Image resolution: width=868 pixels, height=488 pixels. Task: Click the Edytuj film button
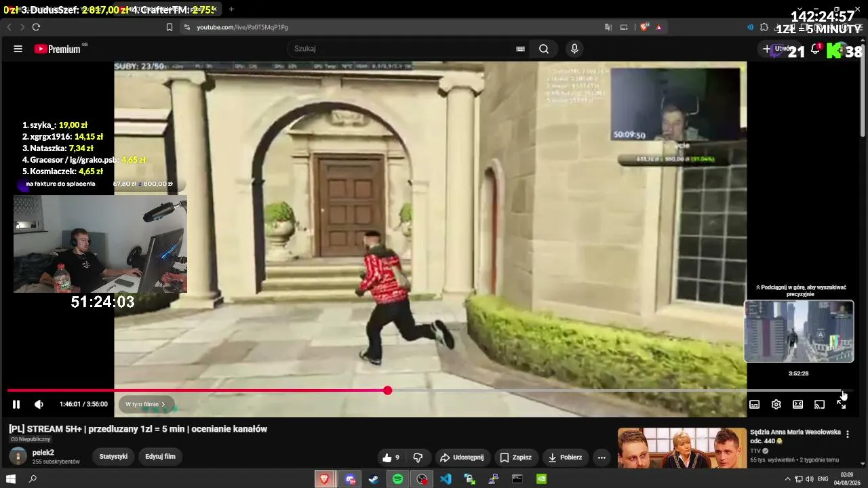tap(160, 457)
